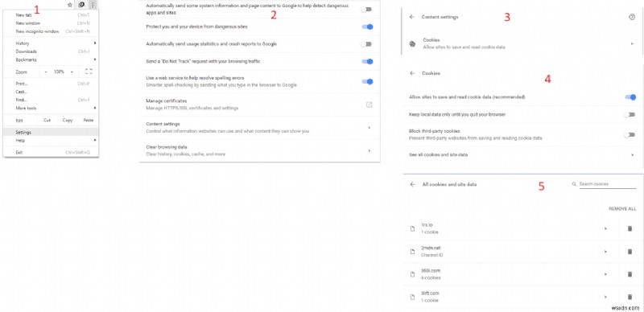The width and height of the screenshot is (644, 312).
Task: Expand 1rx.io cookie details
Action: pos(605,228)
